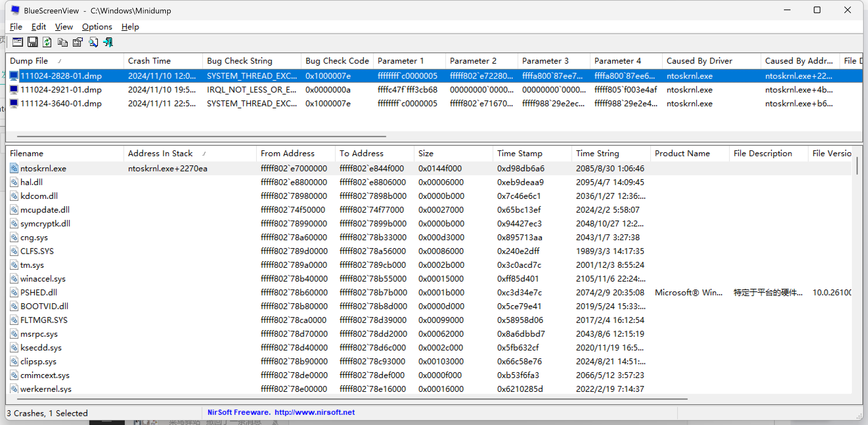Screen dimensions: 868x425
Task: Open the Edit menu
Action: [38, 27]
